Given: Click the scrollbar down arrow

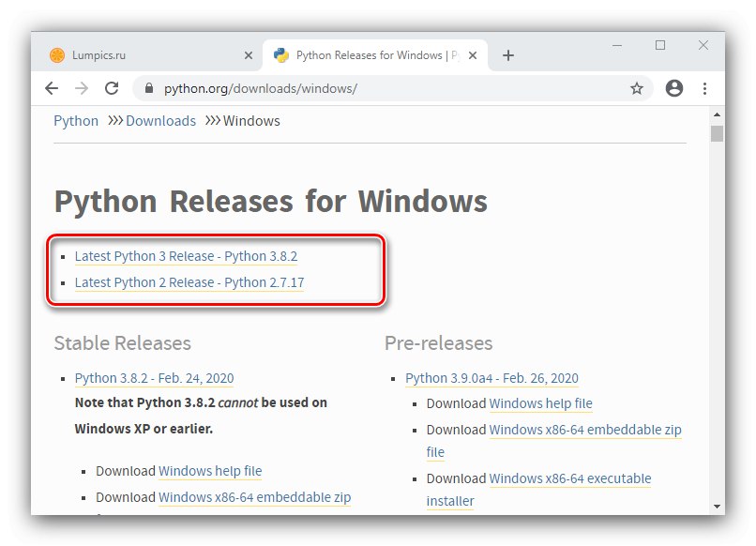Looking at the screenshot, I should [717, 507].
